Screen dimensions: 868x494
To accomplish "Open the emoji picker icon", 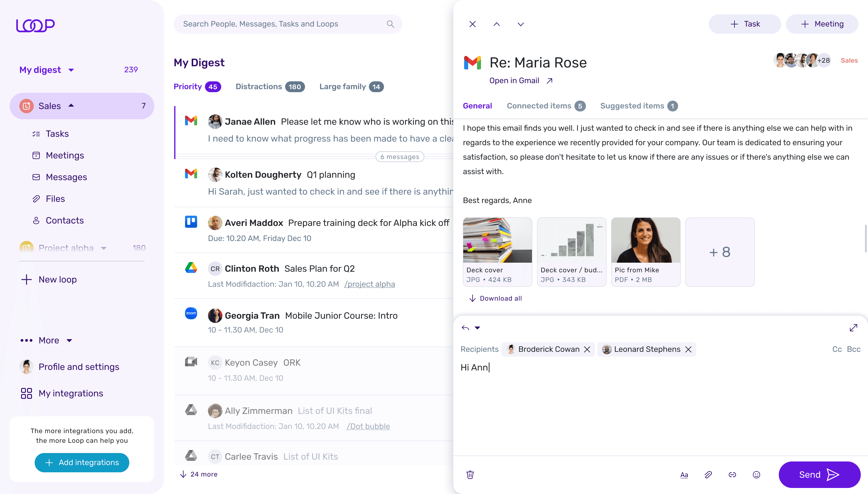I will (x=756, y=475).
